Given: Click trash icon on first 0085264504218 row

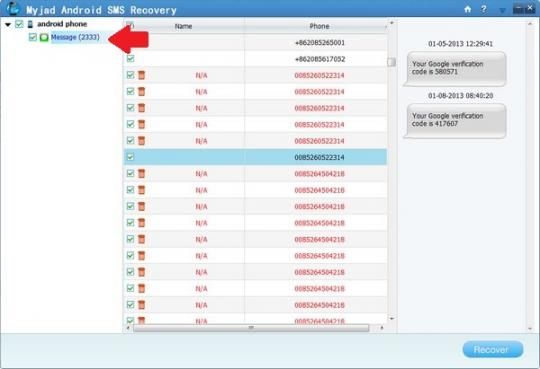Looking at the screenshot, I should pyautogui.click(x=141, y=174).
